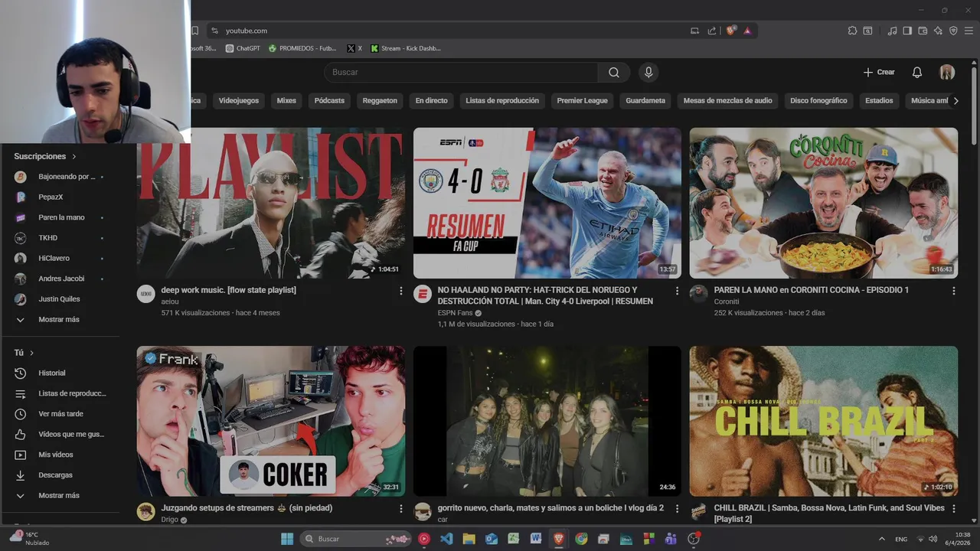Select the Listas de reproducción chip

(502, 100)
